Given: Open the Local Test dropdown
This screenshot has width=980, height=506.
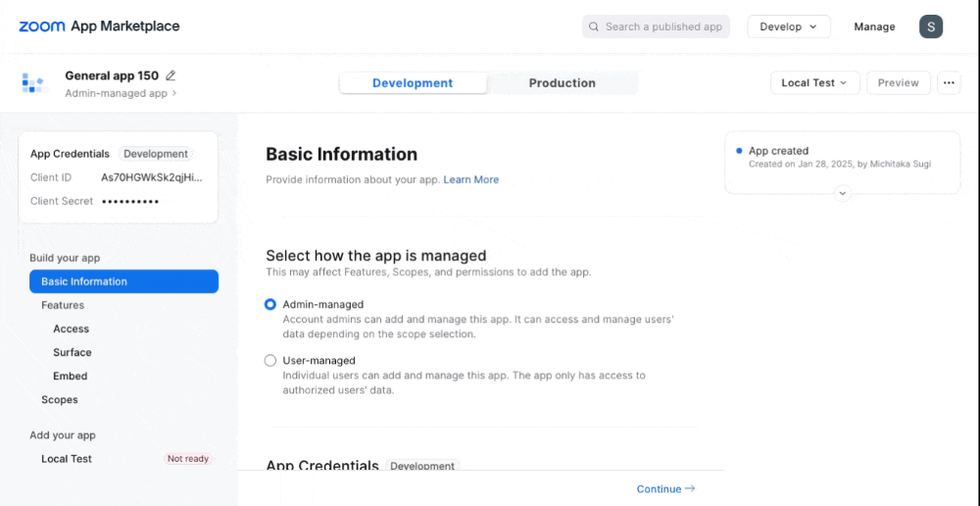Looking at the screenshot, I should (x=814, y=83).
